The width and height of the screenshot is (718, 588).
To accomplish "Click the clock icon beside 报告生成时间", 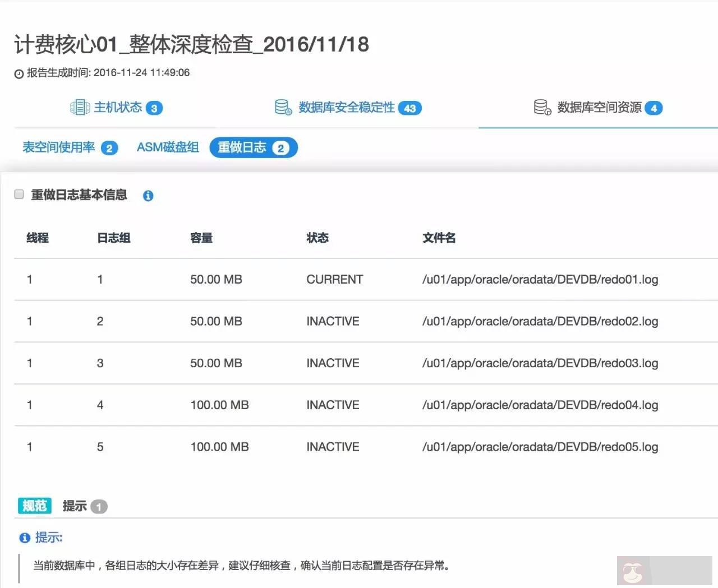I will (17, 73).
